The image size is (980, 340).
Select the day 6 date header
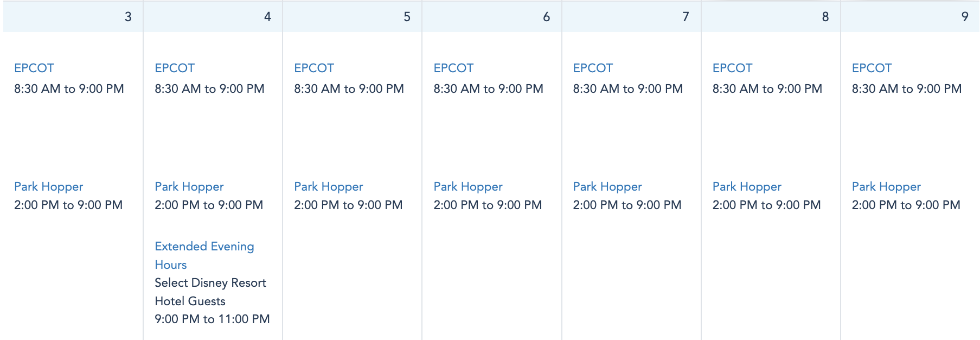546,17
